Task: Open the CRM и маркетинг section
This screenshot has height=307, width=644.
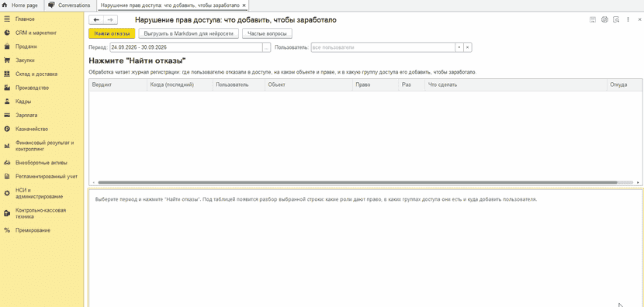Action: (36, 33)
